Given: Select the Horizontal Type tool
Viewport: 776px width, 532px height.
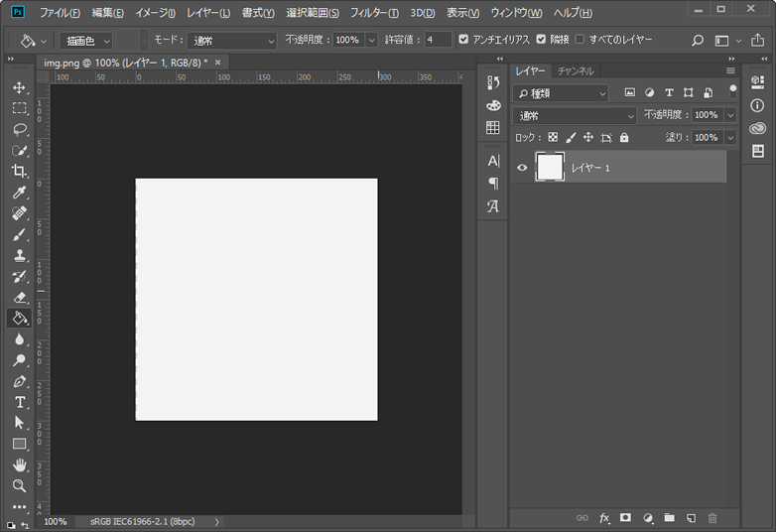Looking at the screenshot, I should click(x=19, y=402).
